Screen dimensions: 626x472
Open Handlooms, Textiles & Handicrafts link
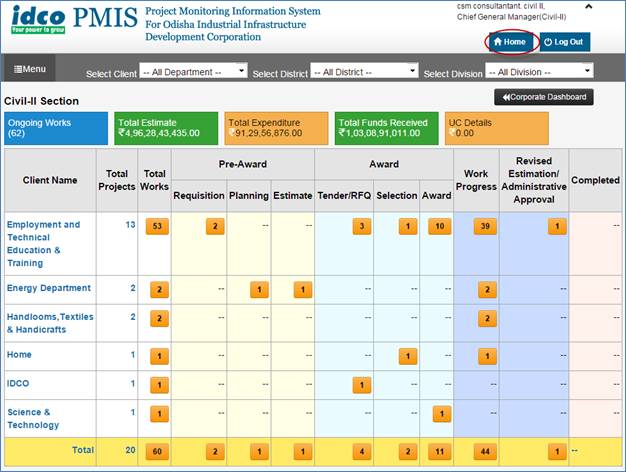pyautogui.click(x=50, y=323)
